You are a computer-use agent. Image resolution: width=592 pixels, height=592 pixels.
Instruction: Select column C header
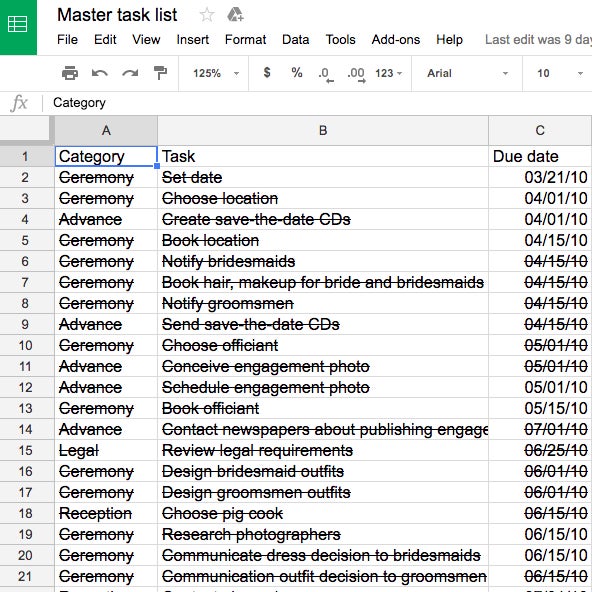(540, 131)
